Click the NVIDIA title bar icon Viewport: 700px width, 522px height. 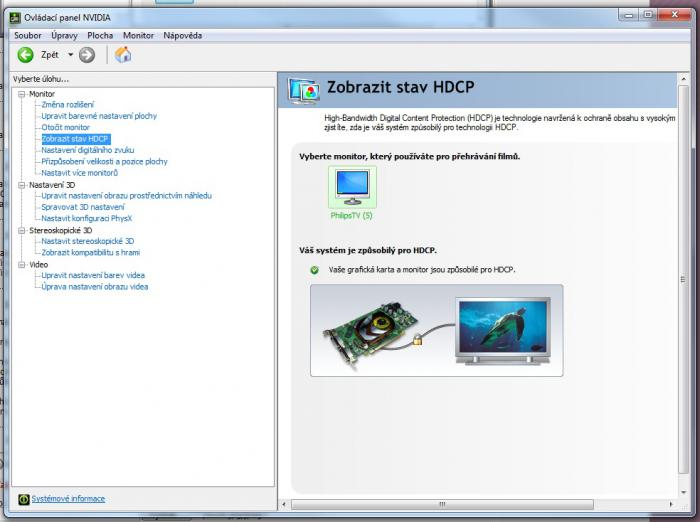click(x=13, y=17)
